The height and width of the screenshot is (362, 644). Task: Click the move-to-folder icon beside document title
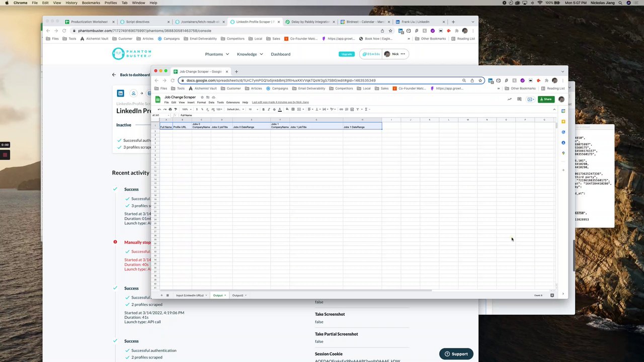[208, 97]
